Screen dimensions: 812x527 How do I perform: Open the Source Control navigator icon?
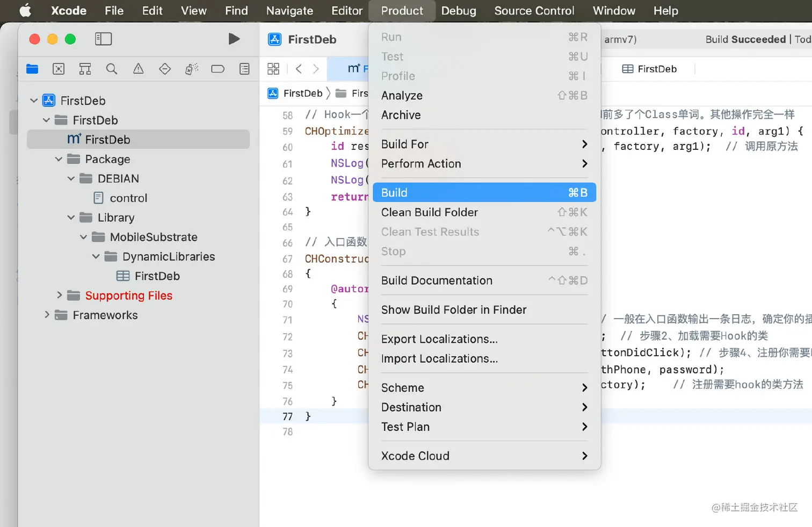pyautogui.click(x=59, y=69)
